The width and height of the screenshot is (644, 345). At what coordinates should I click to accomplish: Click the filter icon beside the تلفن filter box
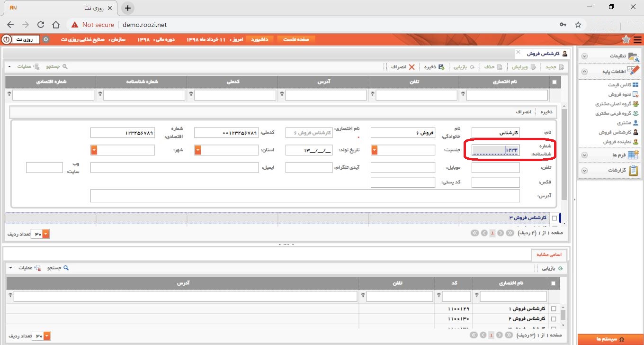[372, 94]
